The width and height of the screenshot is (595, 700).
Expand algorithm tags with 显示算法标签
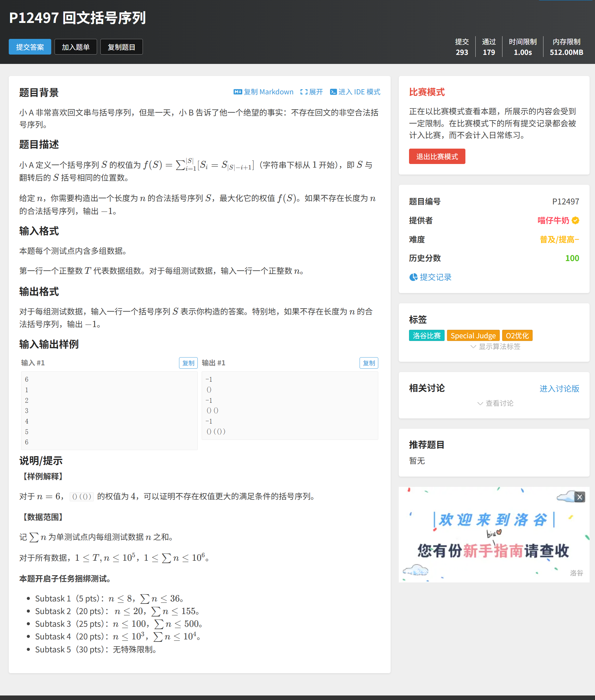point(495,346)
